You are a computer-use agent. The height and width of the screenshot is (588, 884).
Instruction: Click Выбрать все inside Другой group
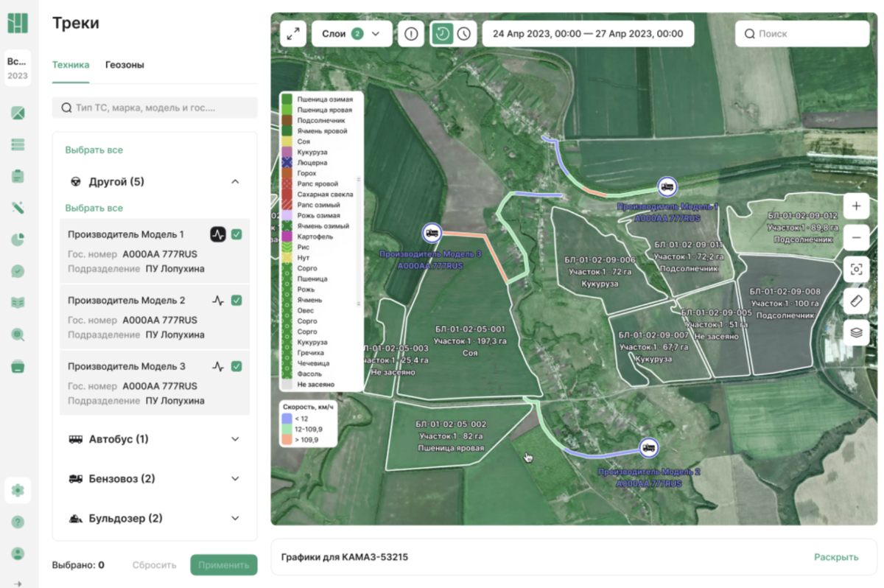click(94, 209)
